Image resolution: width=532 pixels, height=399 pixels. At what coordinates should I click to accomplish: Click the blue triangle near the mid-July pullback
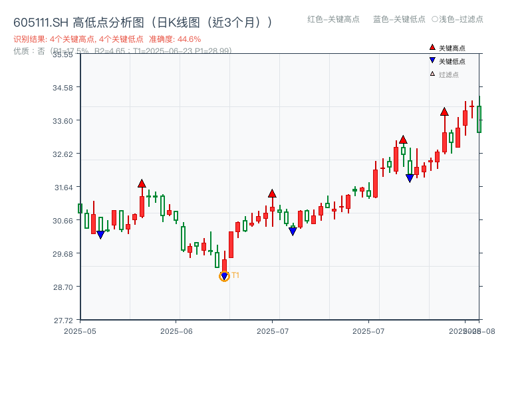click(x=409, y=177)
